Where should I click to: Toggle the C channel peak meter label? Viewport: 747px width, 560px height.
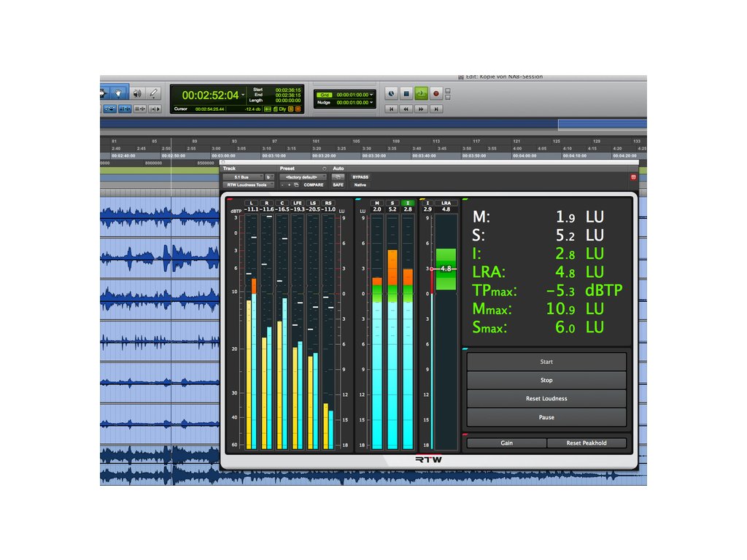(282, 203)
